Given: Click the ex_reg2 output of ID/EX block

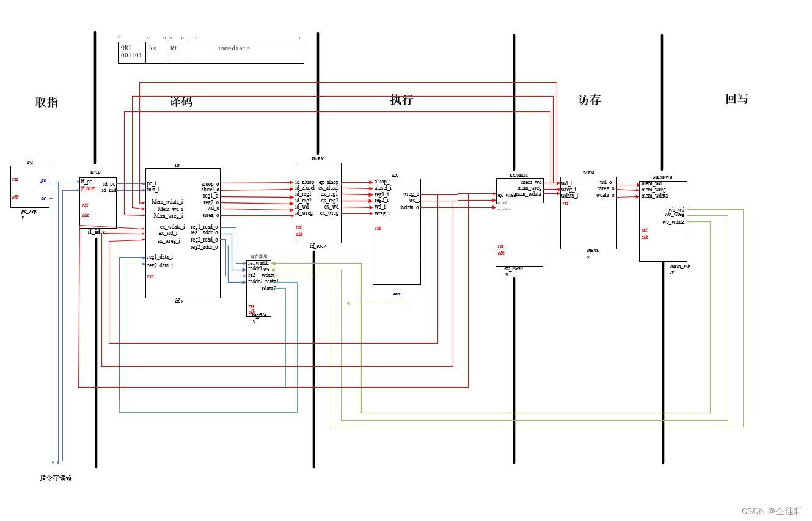Looking at the screenshot, I should (x=330, y=201).
